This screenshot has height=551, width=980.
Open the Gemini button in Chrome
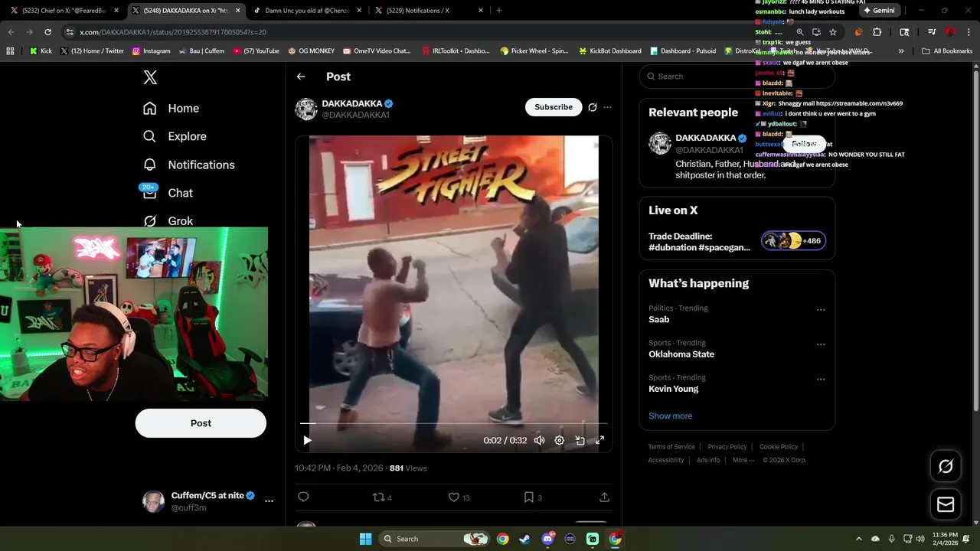coord(879,11)
